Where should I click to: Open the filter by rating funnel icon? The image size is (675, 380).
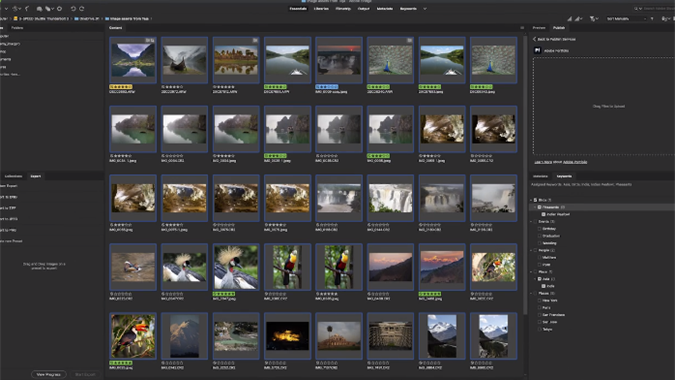coord(593,19)
